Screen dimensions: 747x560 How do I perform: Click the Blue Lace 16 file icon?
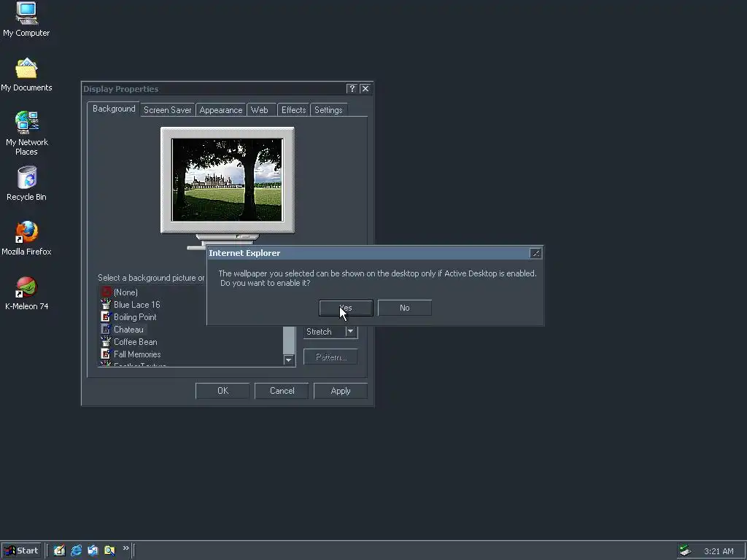(x=107, y=304)
